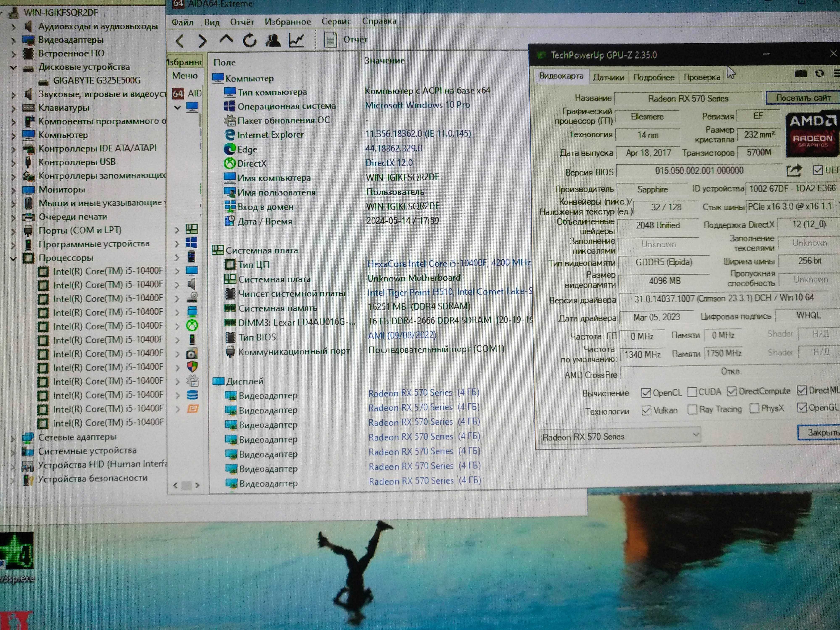This screenshot has width=840, height=630.
Task: Open the Отчёт menu in AIDA64
Action: [242, 22]
